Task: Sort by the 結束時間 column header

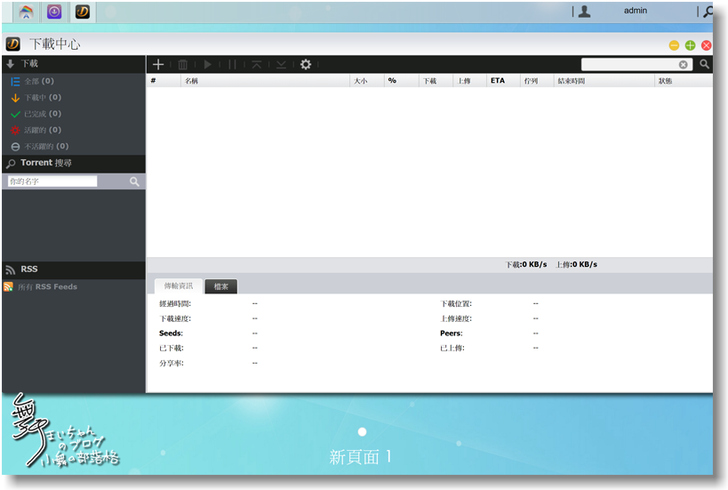Action: pos(604,81)
